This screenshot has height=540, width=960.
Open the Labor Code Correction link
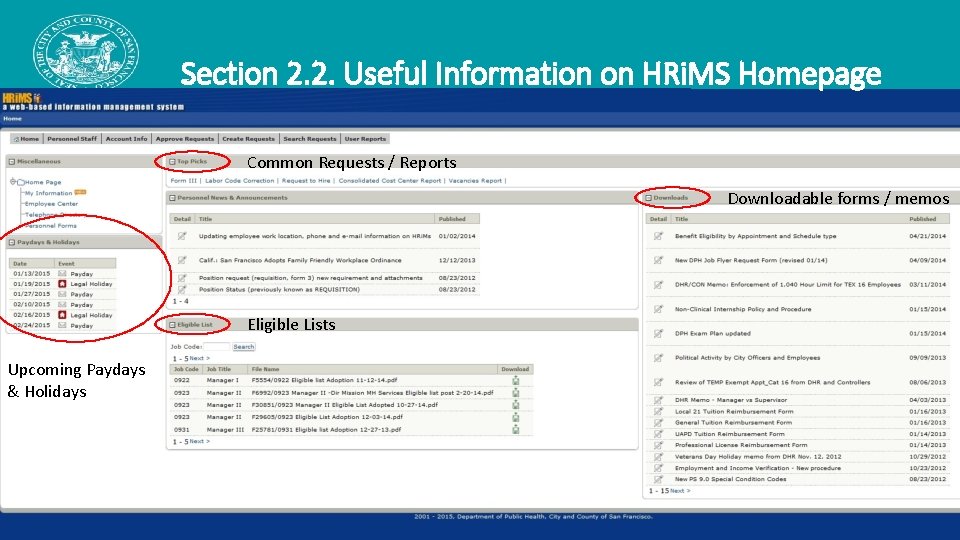(239, 181)
